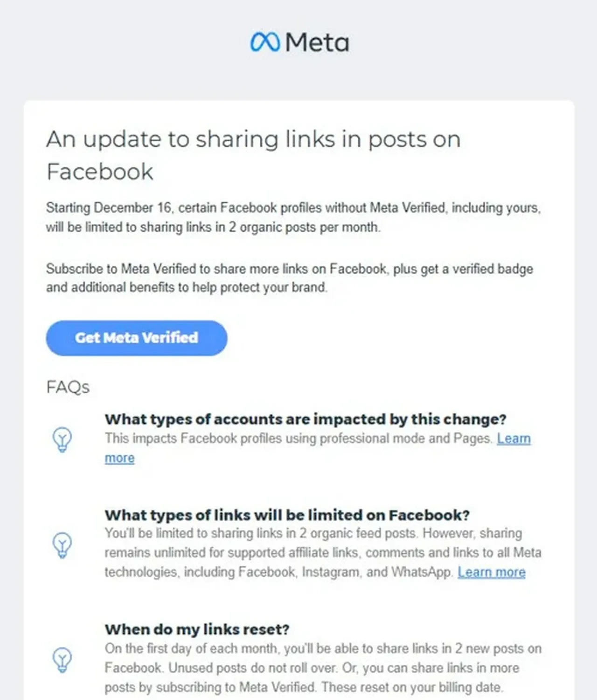Expand the accounts impacted FAQ entry
Image resolution: width=597 pixels, height=700 pixels.
pyautogui.click(x=305, y=419)
